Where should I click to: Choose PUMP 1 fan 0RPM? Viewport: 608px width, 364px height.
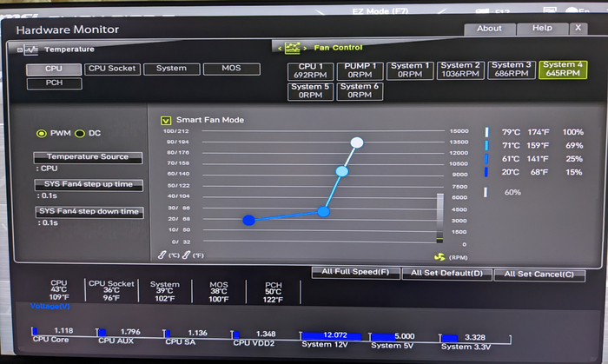tap(360, 70)
